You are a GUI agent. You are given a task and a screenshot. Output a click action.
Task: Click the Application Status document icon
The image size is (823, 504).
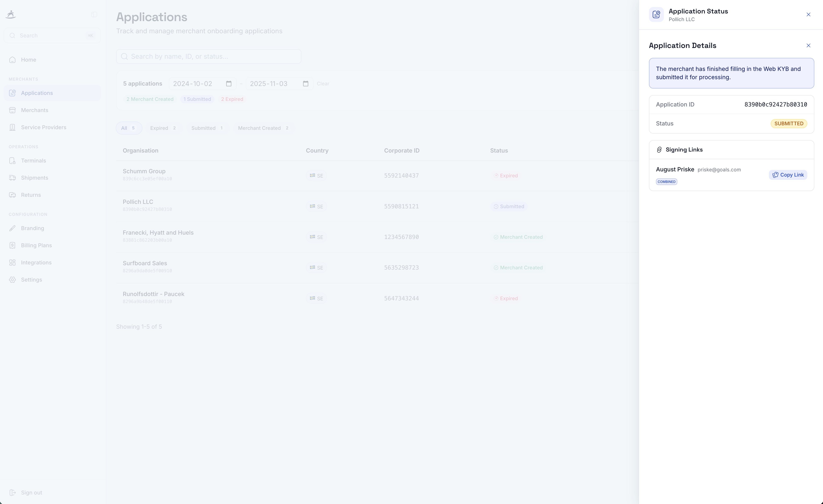656,14
